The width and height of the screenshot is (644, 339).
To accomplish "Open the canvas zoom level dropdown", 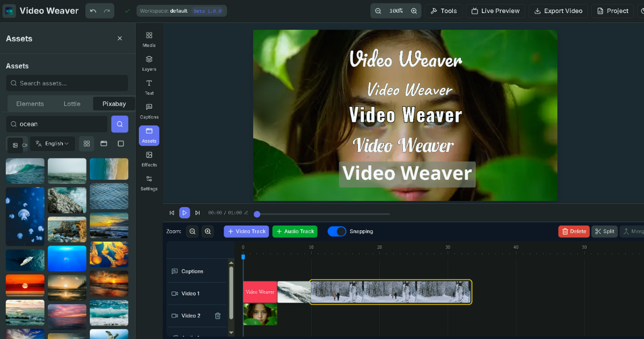I will tap(396, 10).
